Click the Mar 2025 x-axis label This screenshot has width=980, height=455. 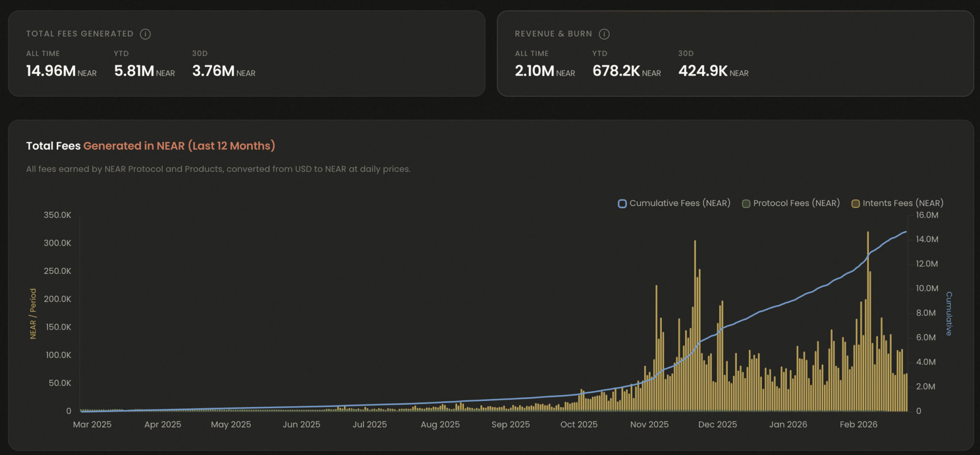92,424
